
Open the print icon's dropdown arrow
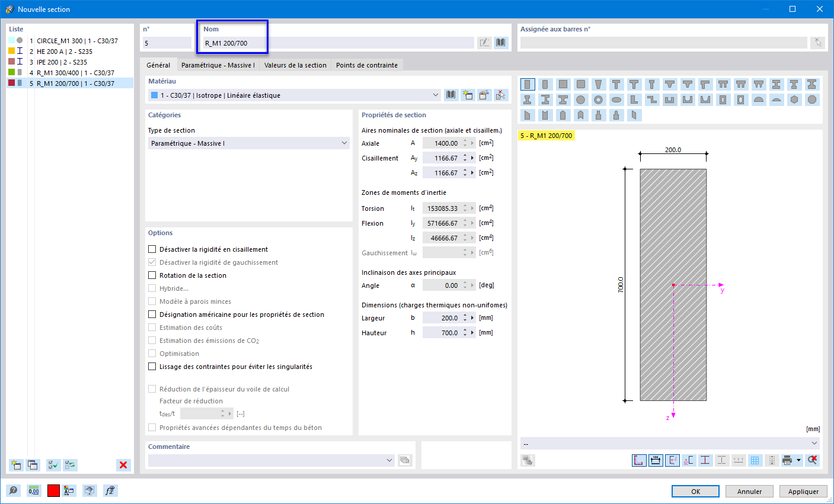(x=798, y=460)
